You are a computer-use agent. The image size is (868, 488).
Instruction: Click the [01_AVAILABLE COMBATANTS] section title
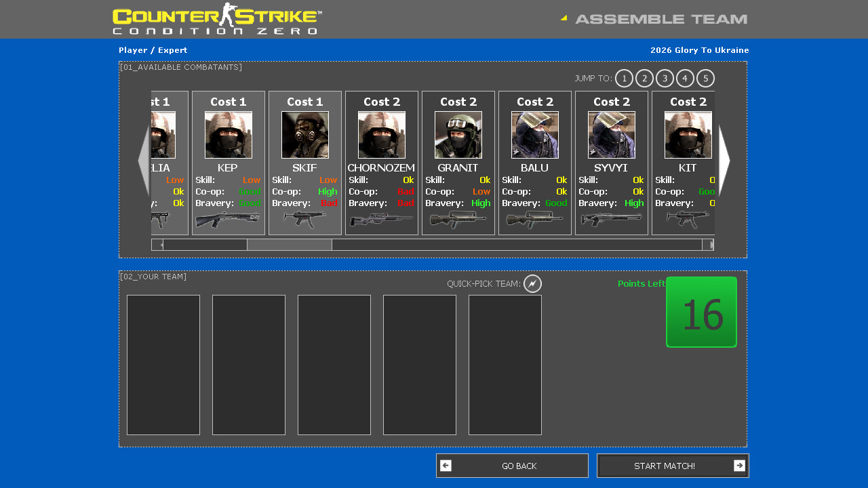pos(181,67)
